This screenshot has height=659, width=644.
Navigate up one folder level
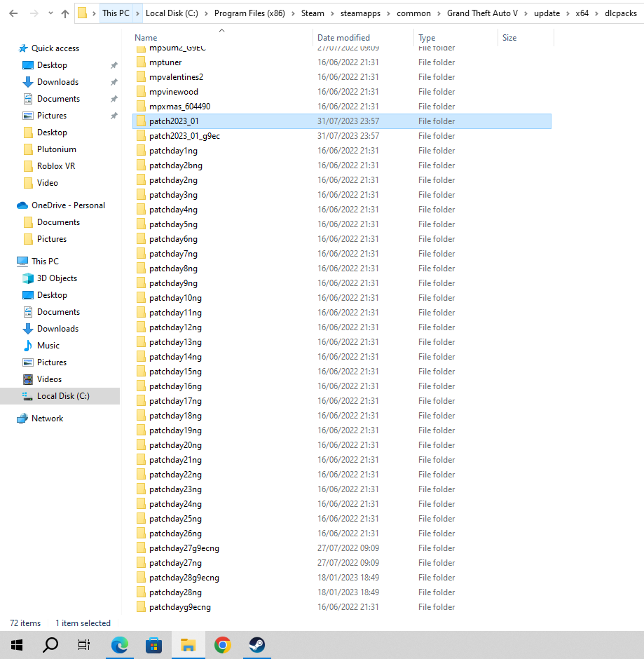[64, 13]
